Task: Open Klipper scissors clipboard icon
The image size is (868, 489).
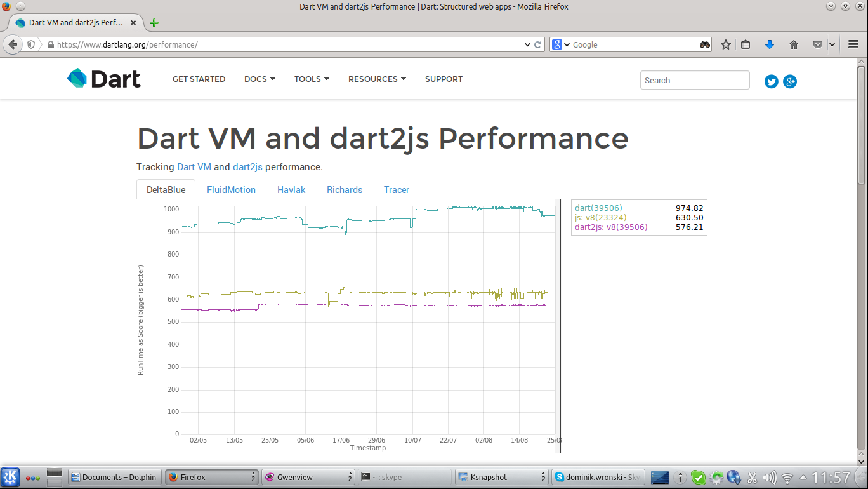Action: [x=752, y=478]
